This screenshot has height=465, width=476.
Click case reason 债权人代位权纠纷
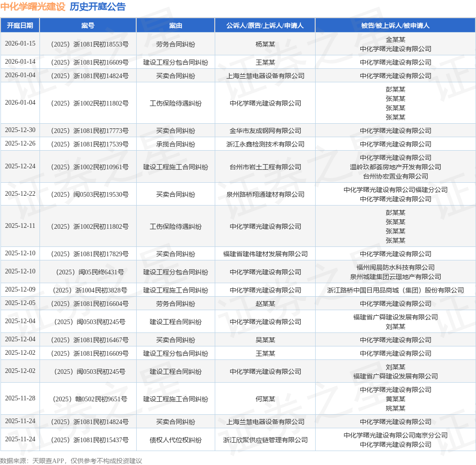coord(175,440)
